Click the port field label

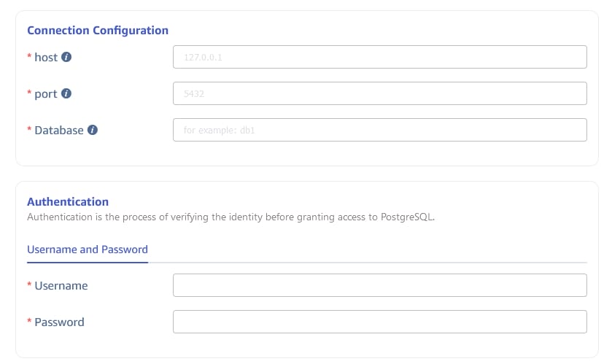pyautogui.click(x=46, y=93)
